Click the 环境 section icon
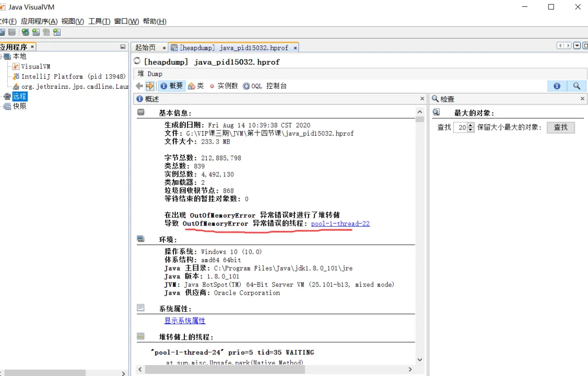 tap(141, 239)
